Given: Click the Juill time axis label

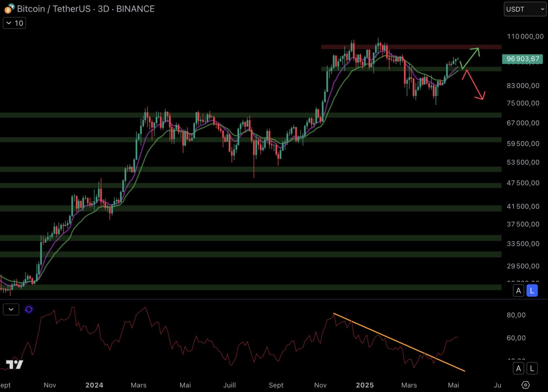Looking at the screenshot, I should (x=230, y=385).
